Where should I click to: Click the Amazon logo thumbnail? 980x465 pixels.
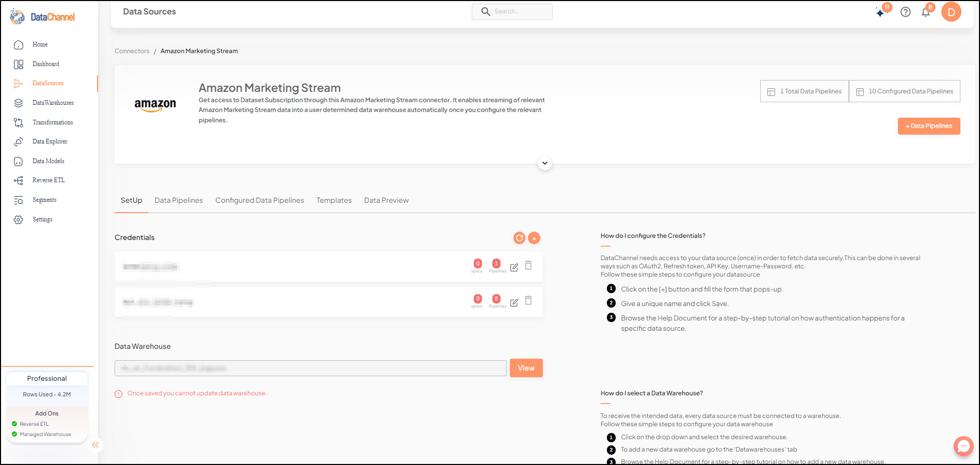coord(155,105)
